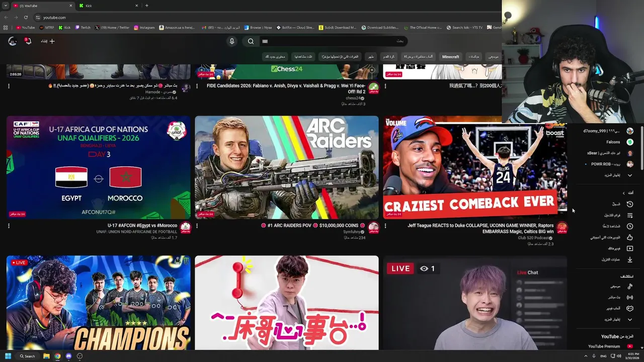Open Downloads arrow icon in sidebar
Screen dimensions: 644x362
point(630,259)
